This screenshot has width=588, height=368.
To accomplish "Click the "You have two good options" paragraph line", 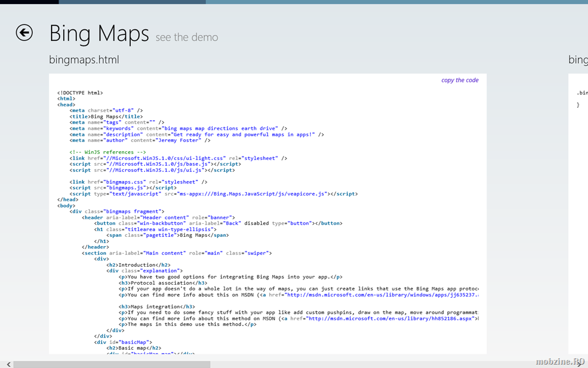I will pyautogui.click(x=231, y=277).
